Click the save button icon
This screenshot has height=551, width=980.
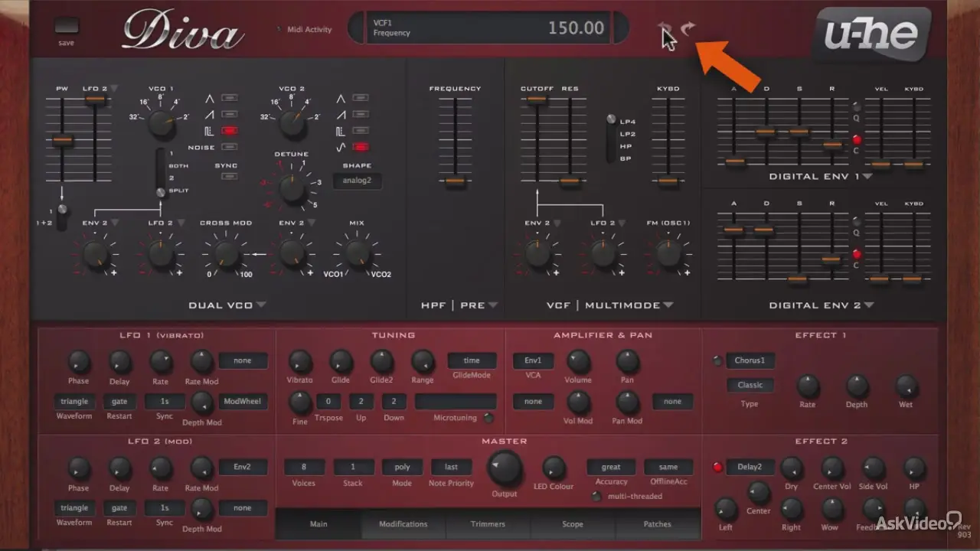point(67,24)
